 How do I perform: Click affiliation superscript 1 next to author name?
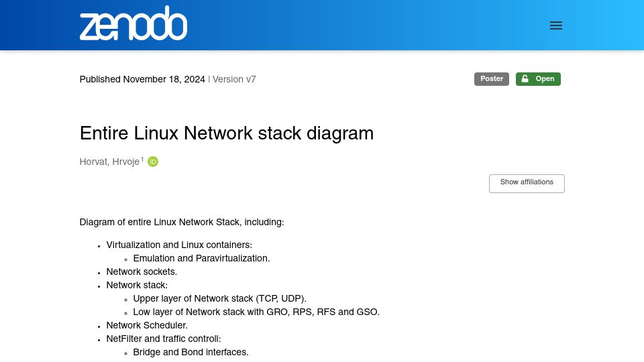tap(142, 160)
